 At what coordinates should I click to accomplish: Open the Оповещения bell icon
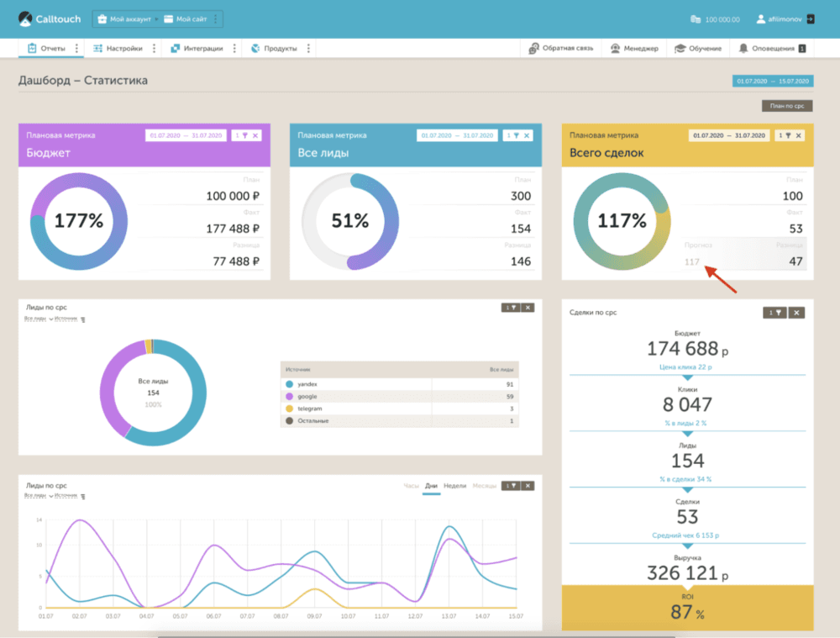[x=743, y=48]
